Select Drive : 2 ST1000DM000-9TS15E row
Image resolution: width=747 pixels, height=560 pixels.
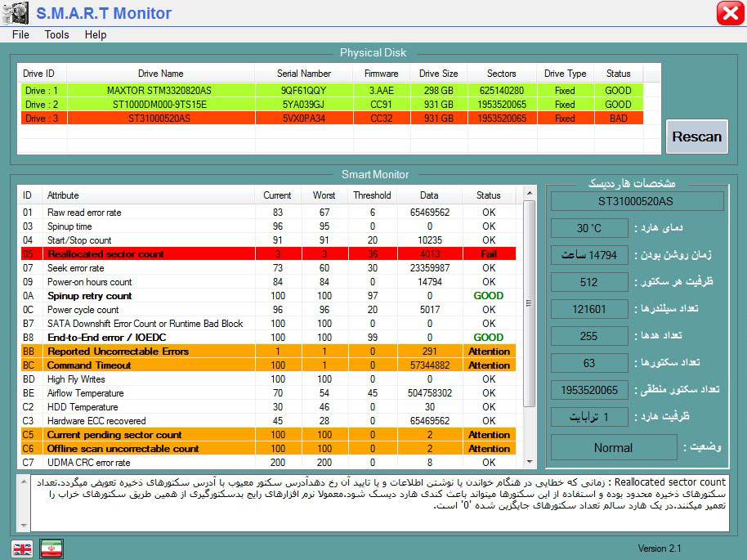(x=332, y=105)
